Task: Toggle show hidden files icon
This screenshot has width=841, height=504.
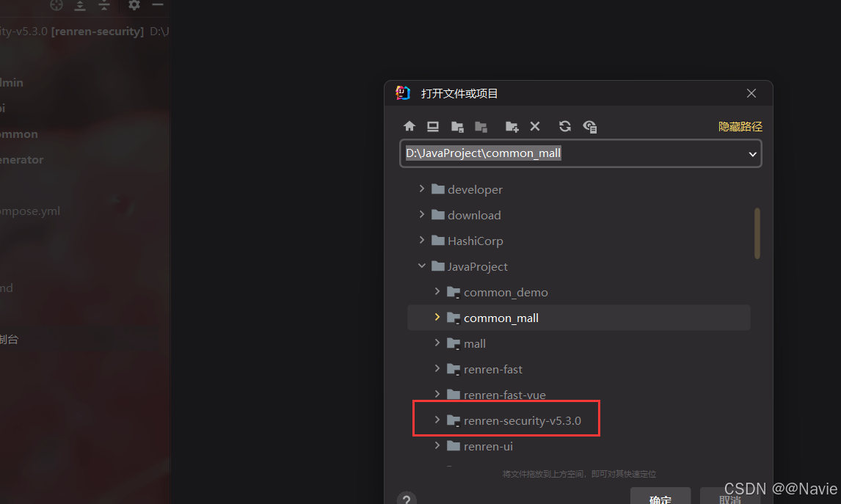Action: tap(590, 126)
